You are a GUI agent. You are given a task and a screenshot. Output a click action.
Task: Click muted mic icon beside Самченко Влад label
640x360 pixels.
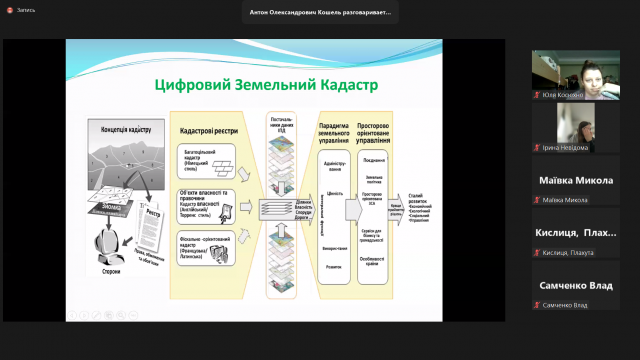[x=537, y=305]
